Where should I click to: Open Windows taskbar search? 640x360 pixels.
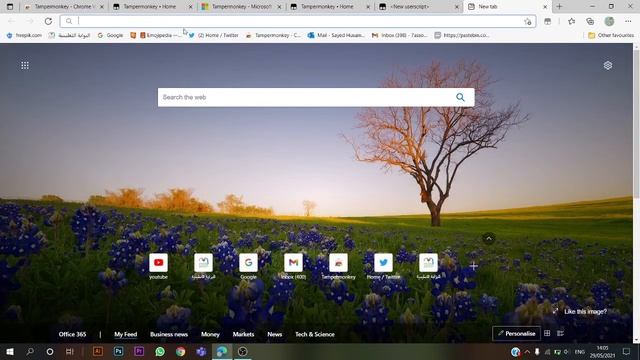coord(30,351)
